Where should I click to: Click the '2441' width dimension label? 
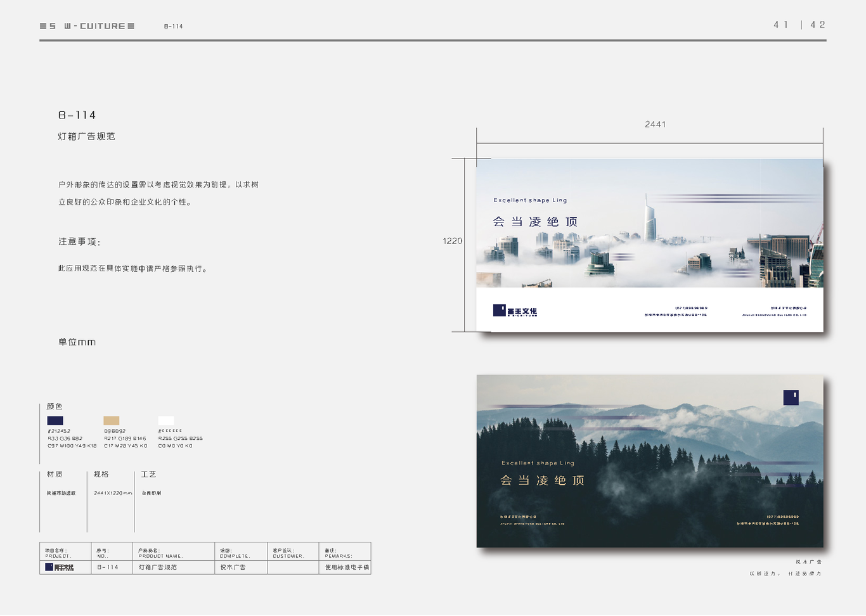point(656,124)
